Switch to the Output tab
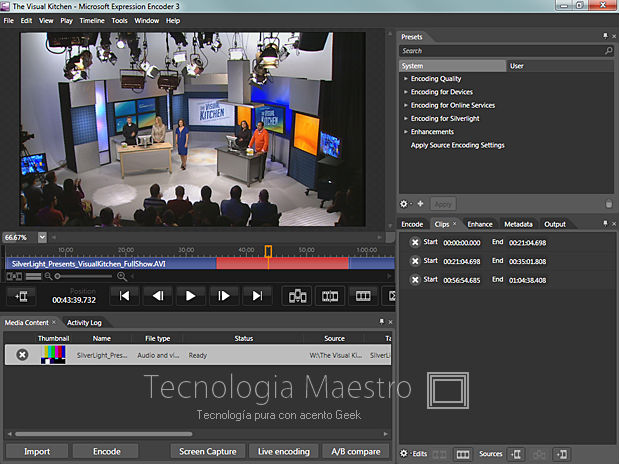 [555, 224]
